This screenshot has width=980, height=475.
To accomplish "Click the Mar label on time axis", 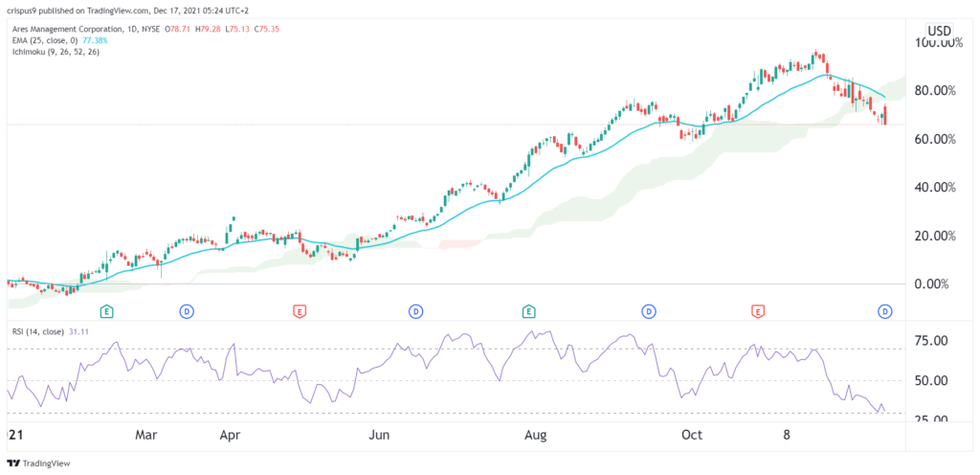I will pyautogui.click(x=146, y=435).
